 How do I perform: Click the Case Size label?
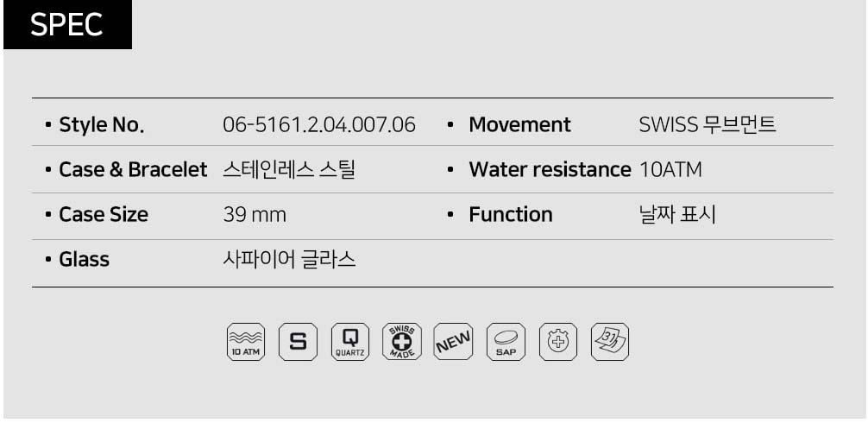(104, 214)
